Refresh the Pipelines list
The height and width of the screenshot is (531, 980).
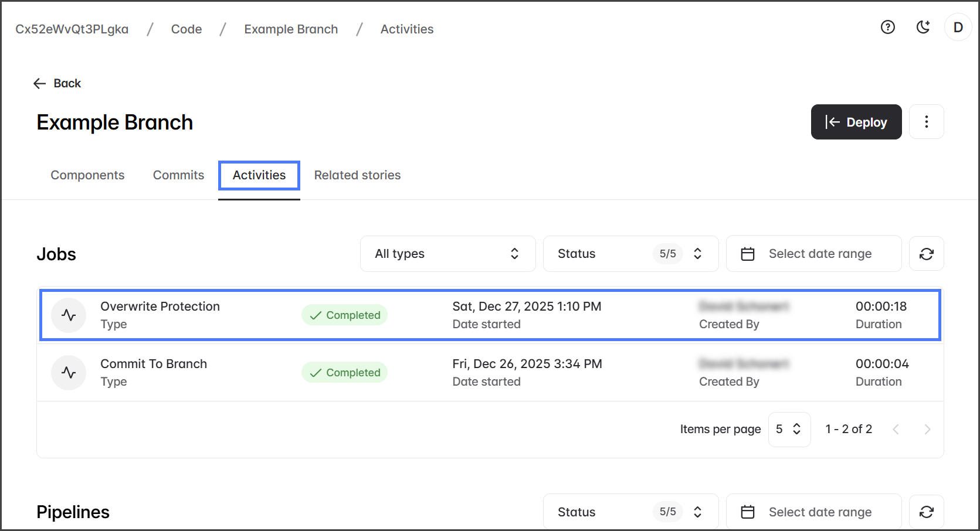point(926,512)
